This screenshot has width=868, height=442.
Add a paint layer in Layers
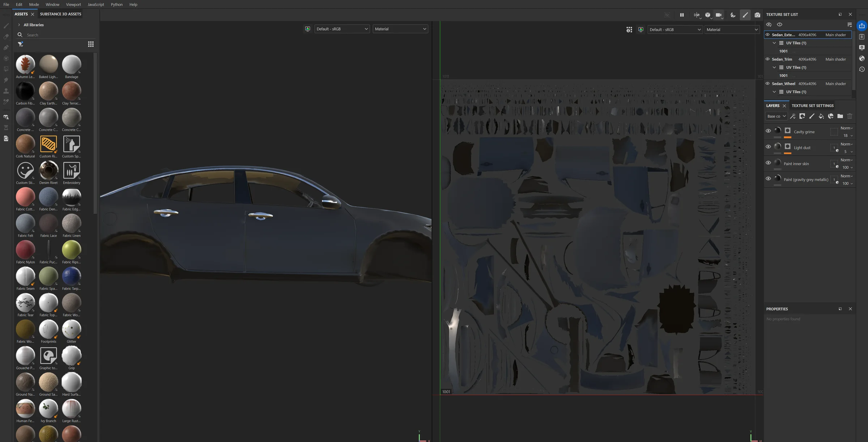pyautogui.click(x=812, y=116)
